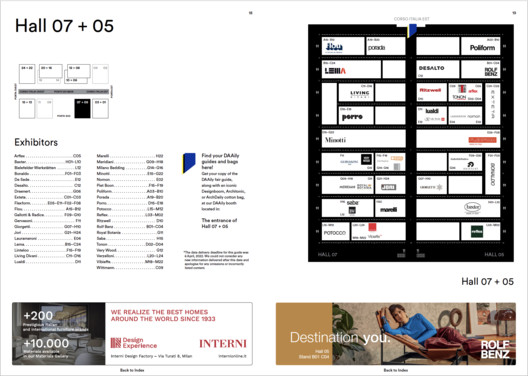Image resolution: width=528 pixels, height=376 pixels.
Task: Click the red Flexform logo booth
Action: pos(458,138)
